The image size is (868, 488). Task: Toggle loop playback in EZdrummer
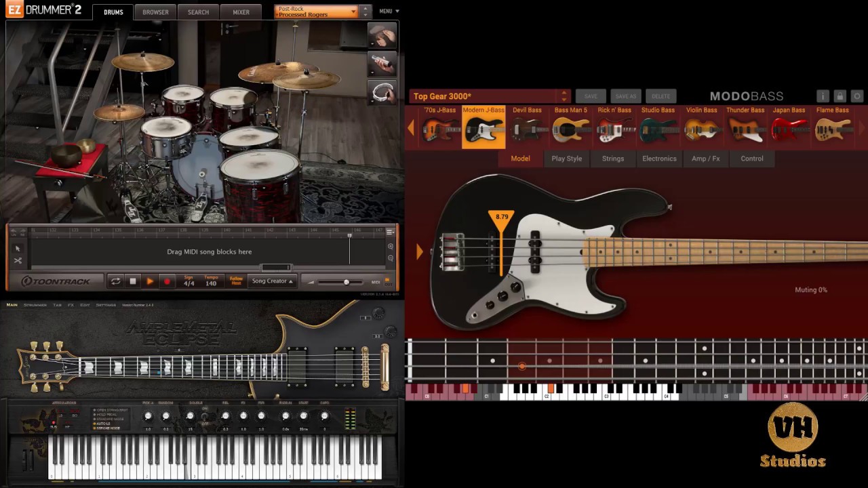[116, 281]
